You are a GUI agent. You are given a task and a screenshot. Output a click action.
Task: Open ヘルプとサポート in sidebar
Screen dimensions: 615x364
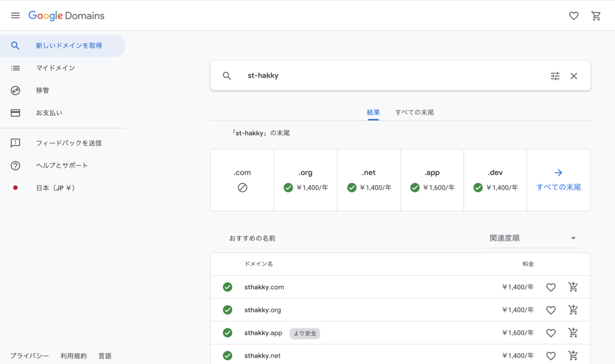(63, 165)
